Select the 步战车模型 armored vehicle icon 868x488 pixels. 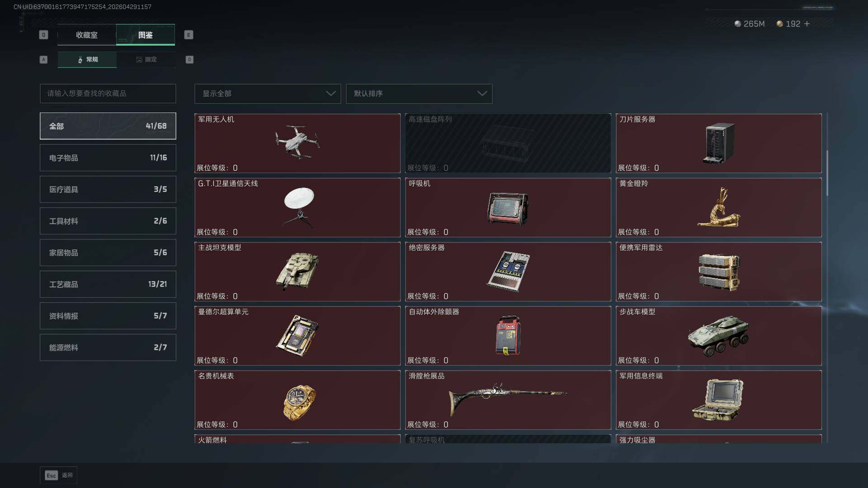point(718,335)
